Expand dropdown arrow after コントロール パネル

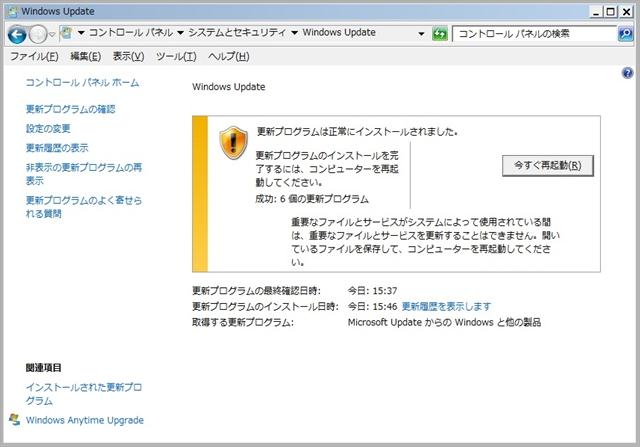180,33
